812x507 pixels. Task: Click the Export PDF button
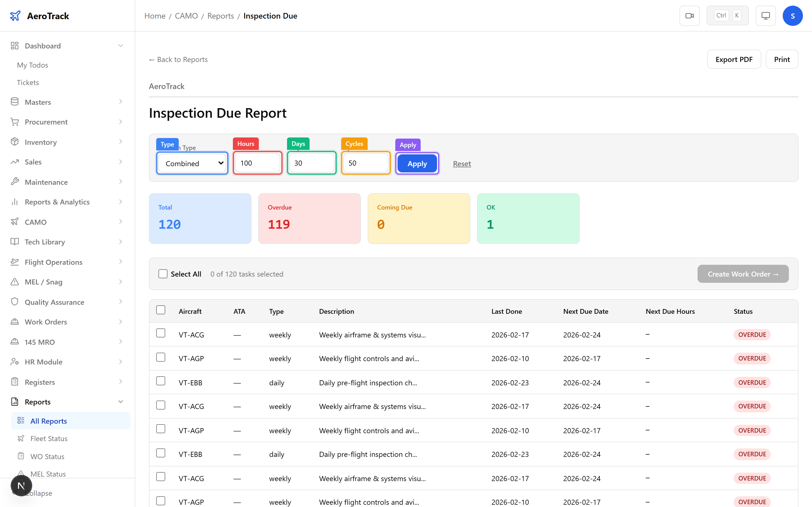click(734, 59)
